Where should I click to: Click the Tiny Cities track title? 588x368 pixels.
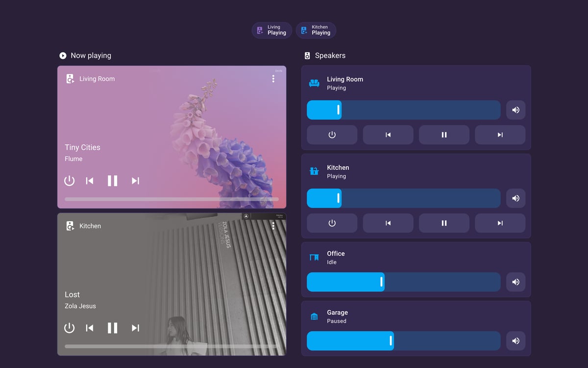(x=82, y=147)
